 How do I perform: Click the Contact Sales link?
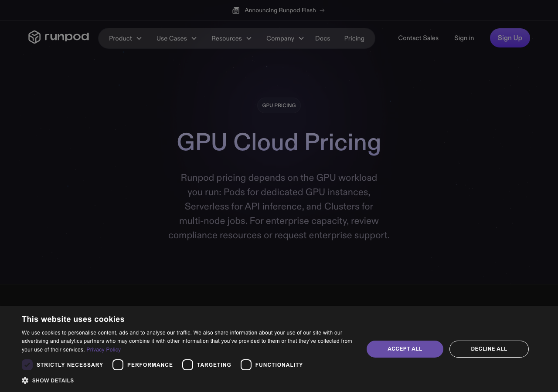pos(418,38)
